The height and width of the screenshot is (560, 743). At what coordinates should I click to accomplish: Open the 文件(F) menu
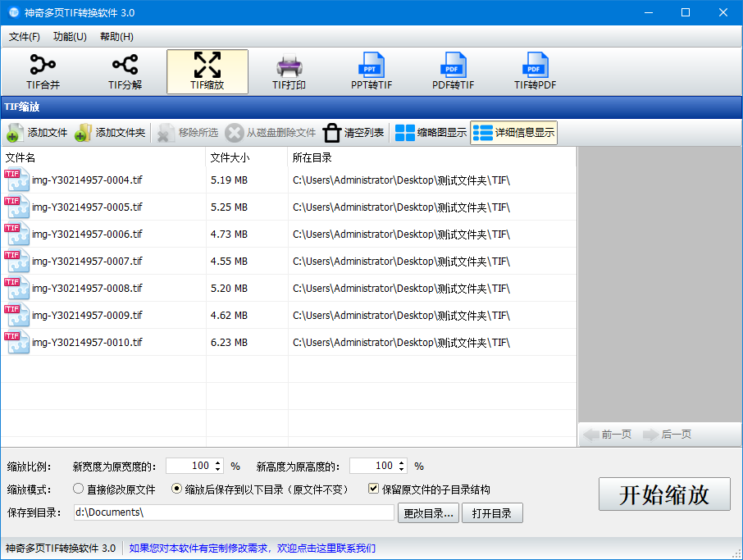[x=24, y=36]
